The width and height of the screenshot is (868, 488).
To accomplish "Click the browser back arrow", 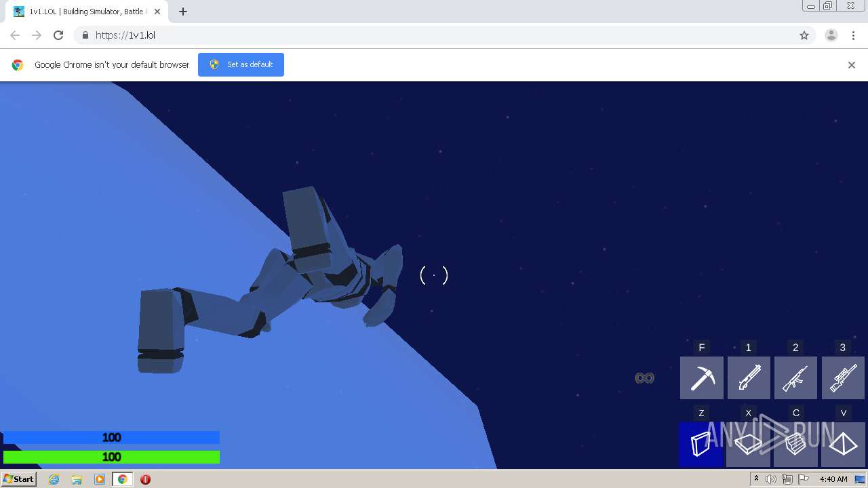I will tap(15, 35).
